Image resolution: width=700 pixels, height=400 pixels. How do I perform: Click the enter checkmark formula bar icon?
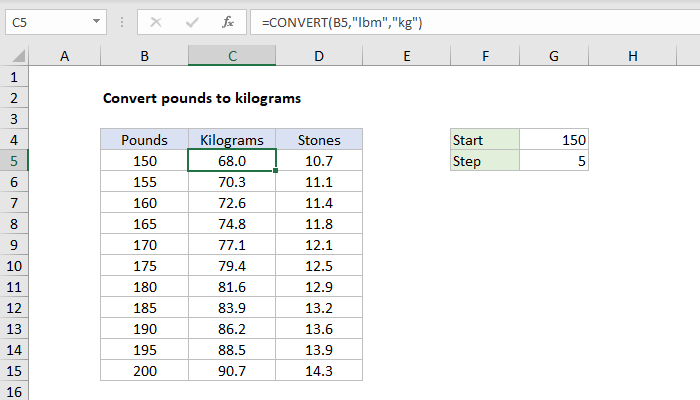(191, 21)
